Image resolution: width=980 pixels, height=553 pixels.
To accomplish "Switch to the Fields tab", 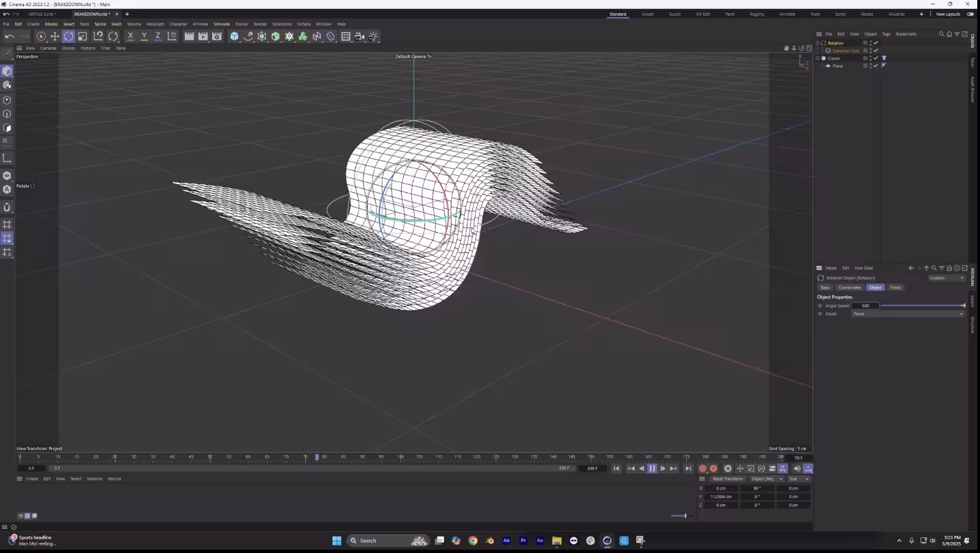I will [x=895, y=287].
